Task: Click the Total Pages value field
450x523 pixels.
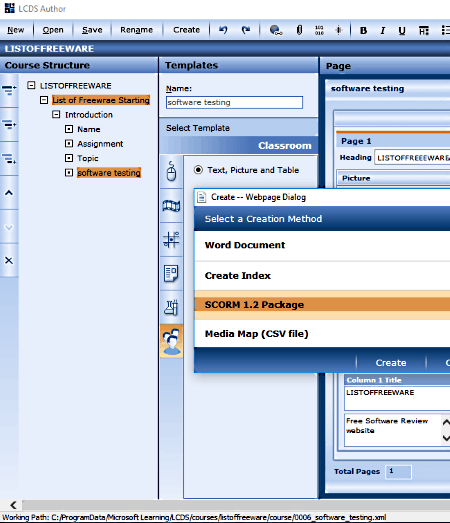Action: point(398,472)
